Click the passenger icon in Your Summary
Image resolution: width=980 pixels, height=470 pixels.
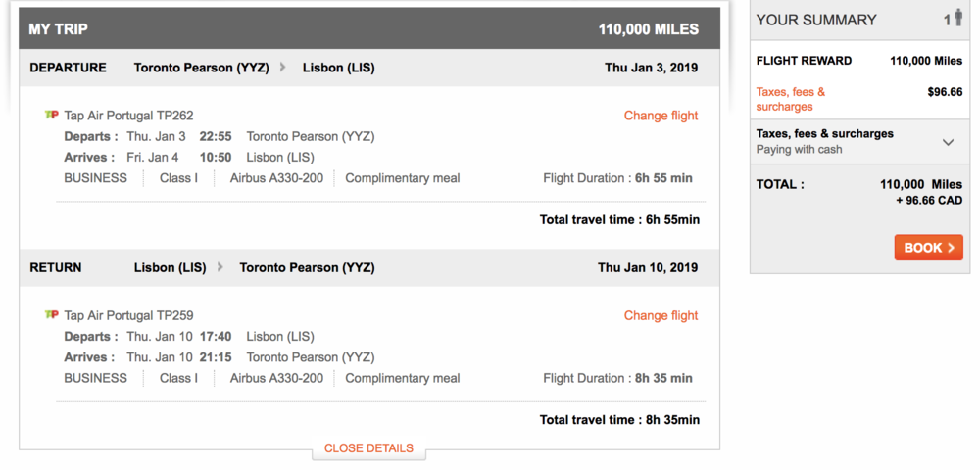click(957, 19)
